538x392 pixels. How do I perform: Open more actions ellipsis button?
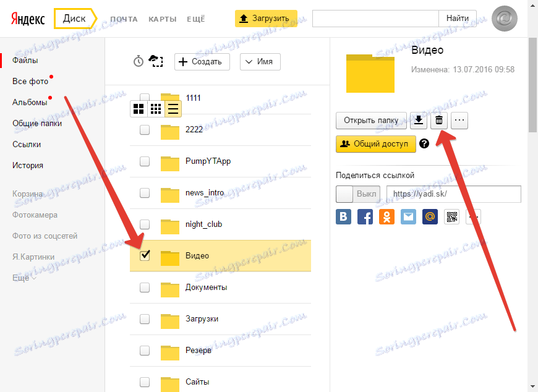(x=459, y=121)
